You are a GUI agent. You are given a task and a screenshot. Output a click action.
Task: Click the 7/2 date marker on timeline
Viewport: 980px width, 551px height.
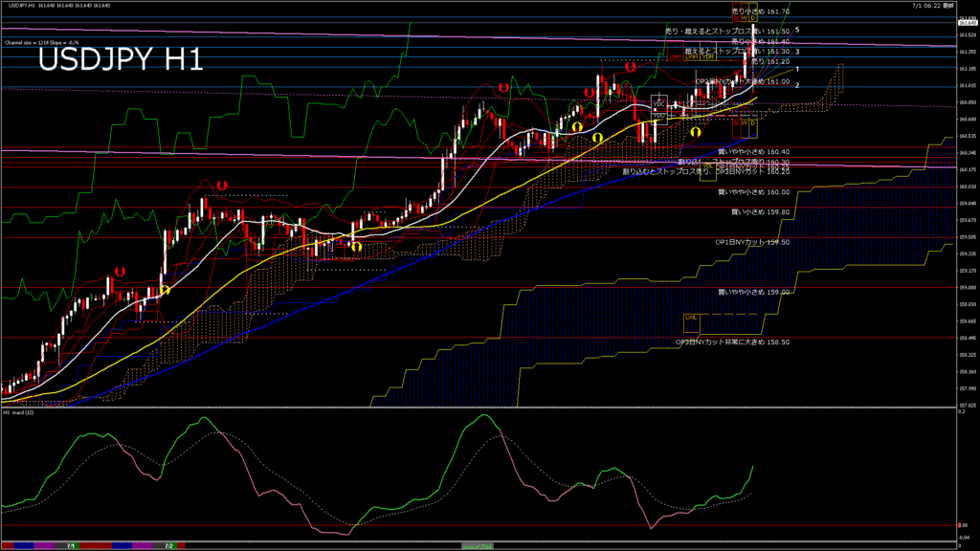167,545
